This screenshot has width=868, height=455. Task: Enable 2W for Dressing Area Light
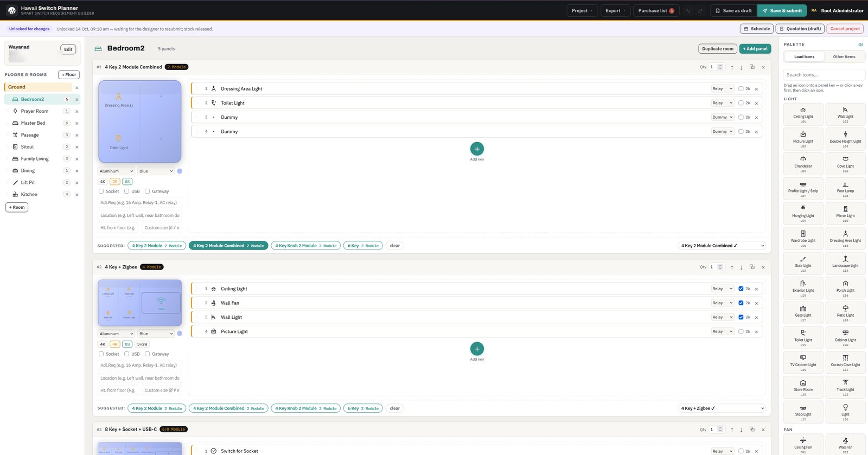[741, 89]
